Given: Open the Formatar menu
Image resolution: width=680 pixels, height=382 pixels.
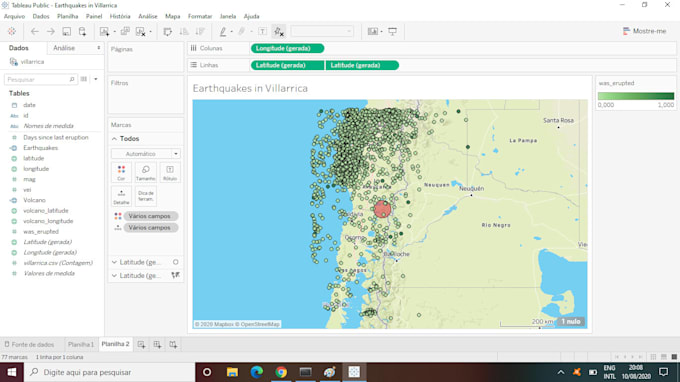Looking at the screenshot, I should [x=200, y=16].
